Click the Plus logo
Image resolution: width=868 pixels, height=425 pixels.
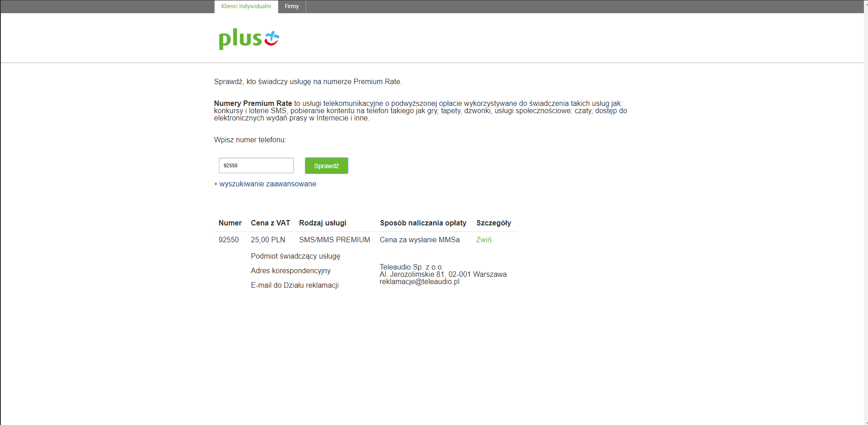[248, 39]
